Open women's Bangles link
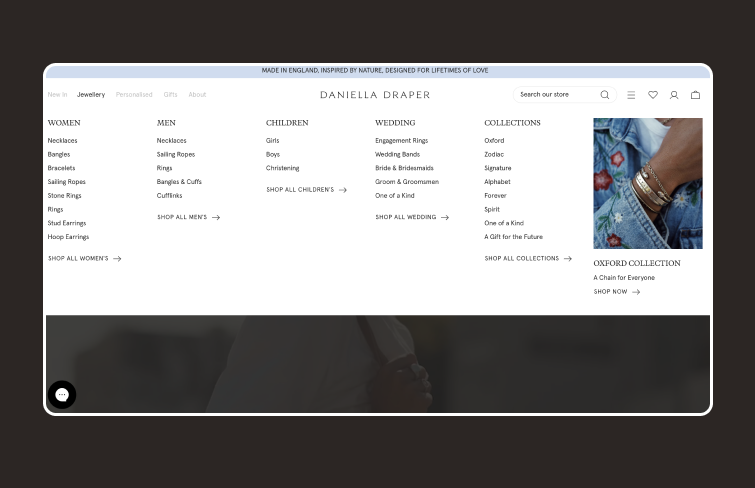This screenshot has width=755, height=488. (x=59, y=155)
